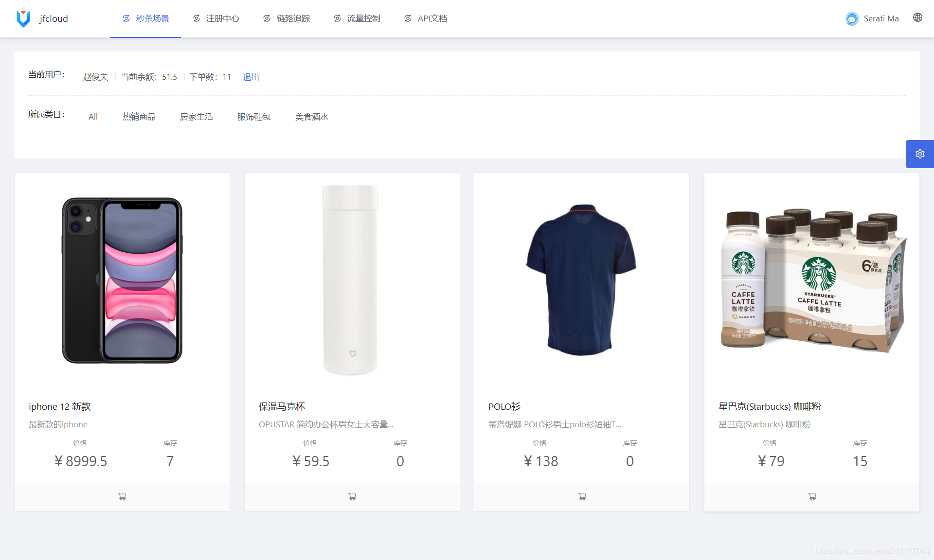This screenshot has width=934, height=560.
Task: Click the user name 赵俊夫
Action: (x=95, y=77)
